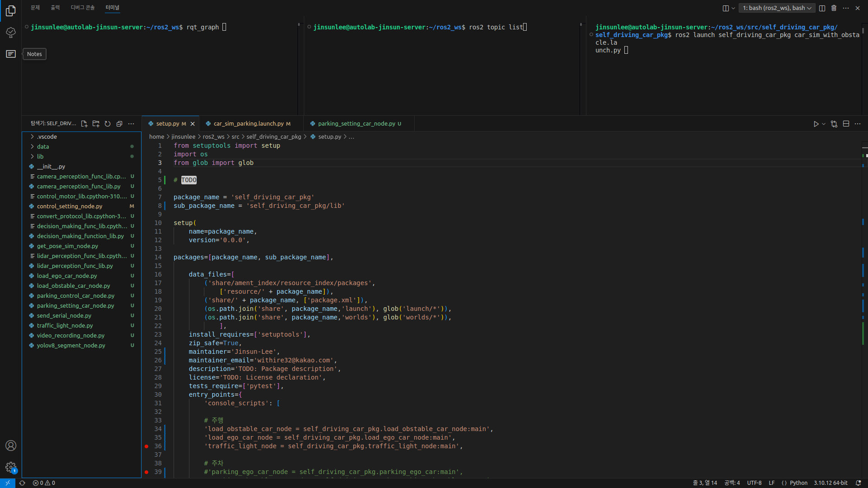Screen dimensions: 868x488
Task: Kill terminal with the trash icon
Action: point(834,8)
